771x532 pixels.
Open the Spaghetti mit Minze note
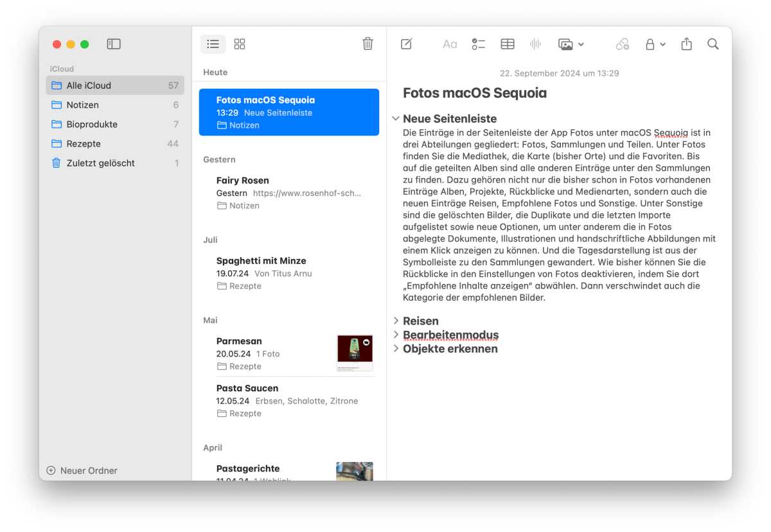coord(289,273)
